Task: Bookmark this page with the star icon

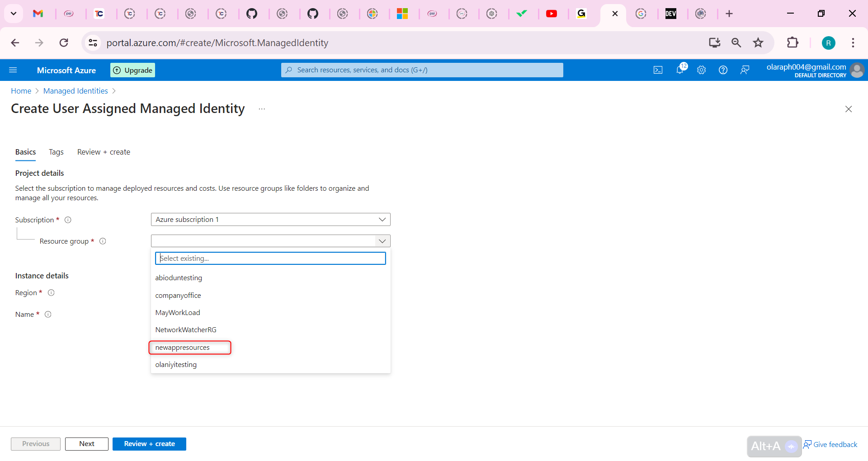Action: (x=758, y=42)
